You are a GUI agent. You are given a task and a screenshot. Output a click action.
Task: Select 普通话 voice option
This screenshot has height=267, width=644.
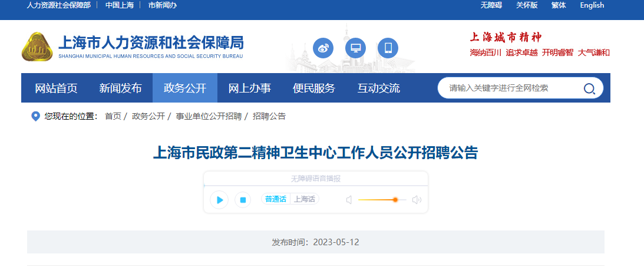(276, 199)
